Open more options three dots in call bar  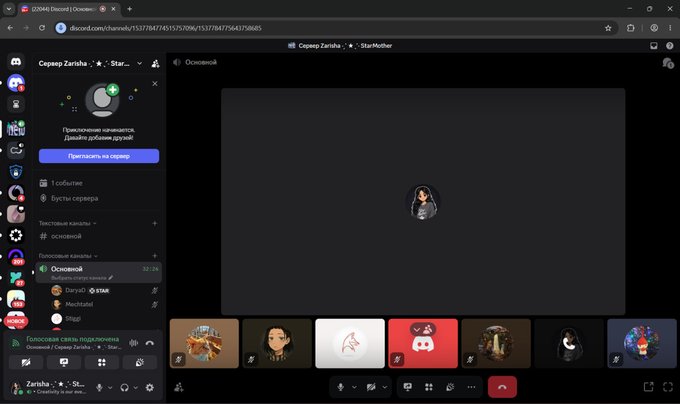(471, 387)
